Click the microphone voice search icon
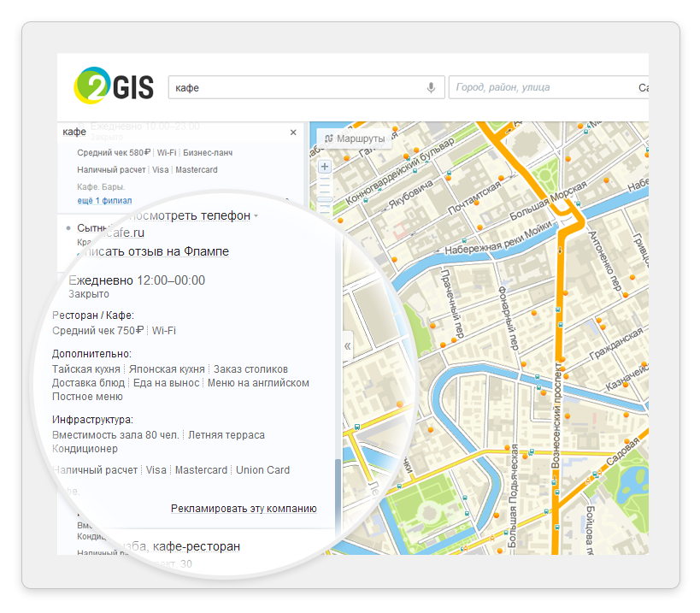 [431, 87]
